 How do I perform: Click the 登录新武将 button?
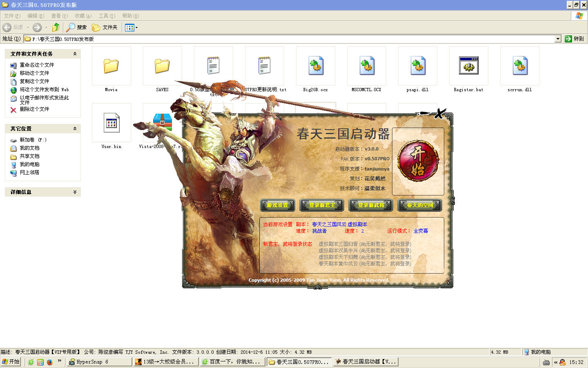[371, 205]
